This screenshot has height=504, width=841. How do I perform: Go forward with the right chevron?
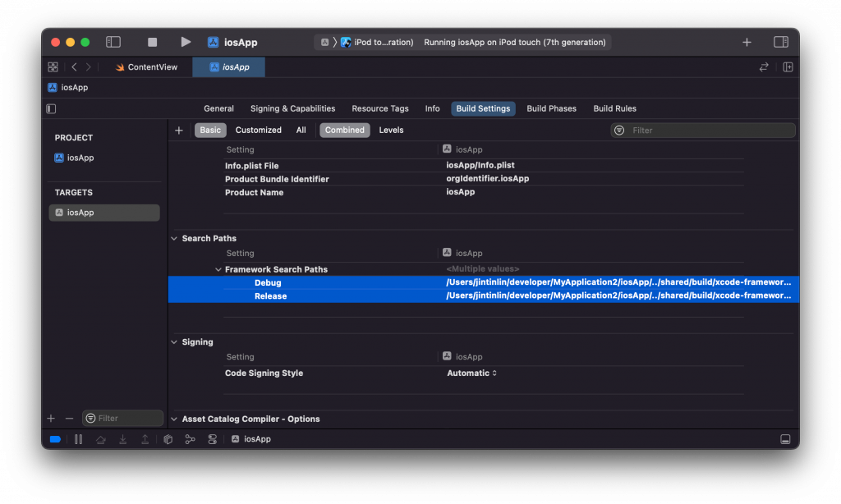point(89,67)
